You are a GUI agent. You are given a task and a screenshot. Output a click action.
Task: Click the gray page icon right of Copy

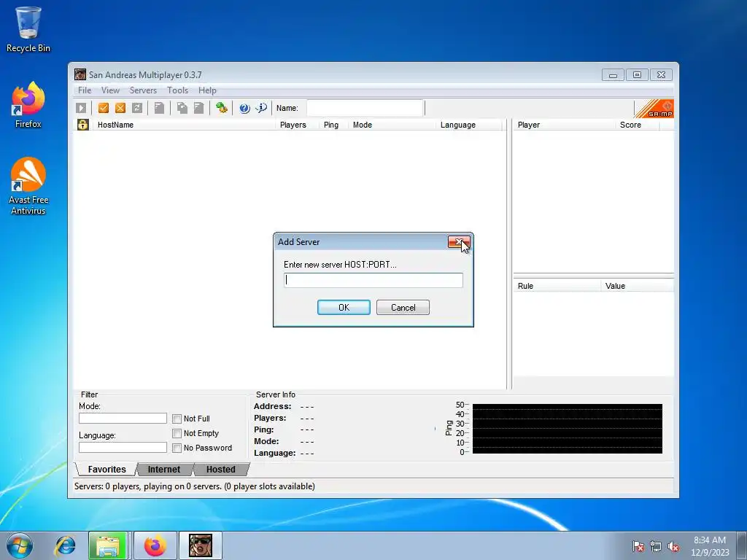198,108
